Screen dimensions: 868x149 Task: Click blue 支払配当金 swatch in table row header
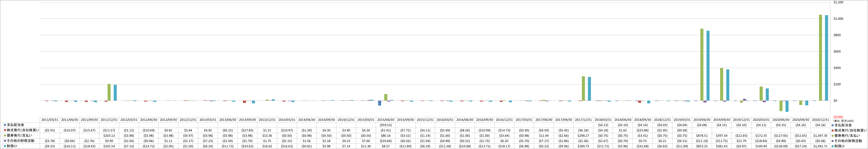5,125
